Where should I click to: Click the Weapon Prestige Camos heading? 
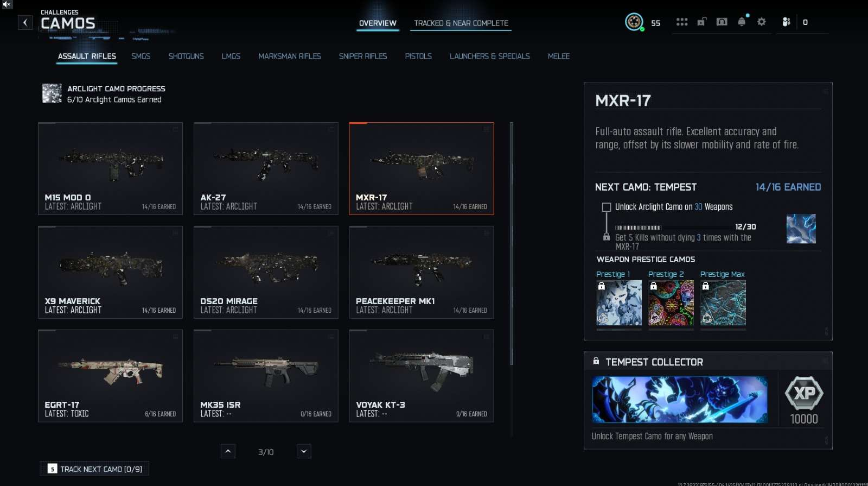pyautogui.click(x=646, y=260)
